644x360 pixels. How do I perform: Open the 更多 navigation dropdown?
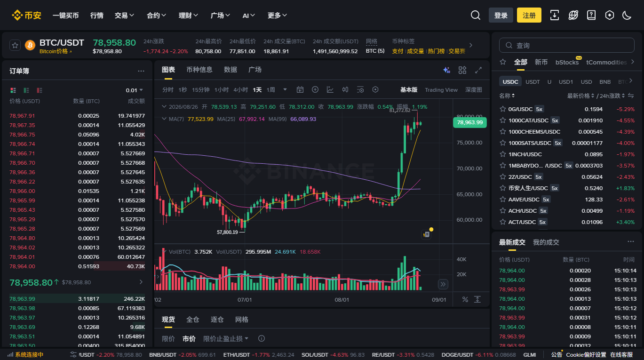pos(277,16)
